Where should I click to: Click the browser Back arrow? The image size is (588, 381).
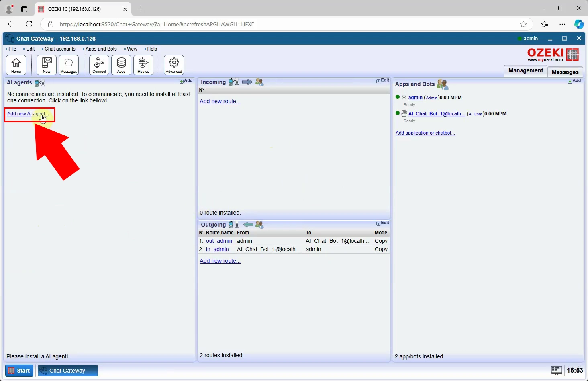click(x=11, y=24)
